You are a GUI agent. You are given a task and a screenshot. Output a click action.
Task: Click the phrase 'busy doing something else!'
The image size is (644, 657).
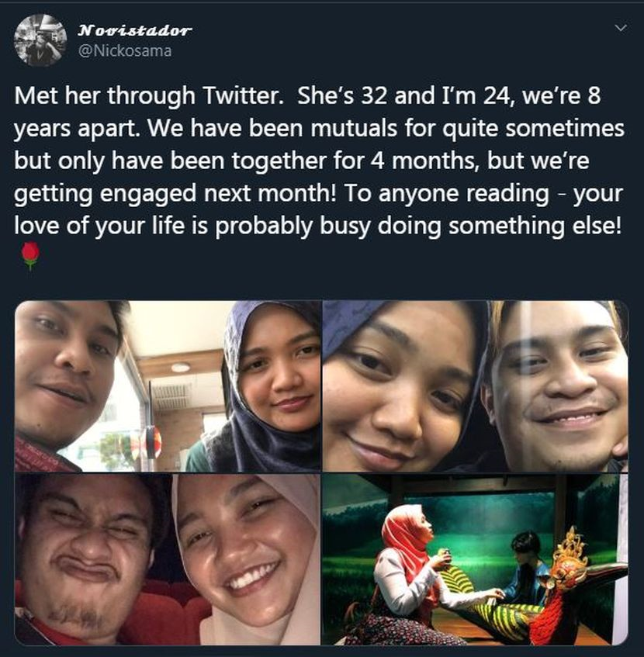coord(470,226)
